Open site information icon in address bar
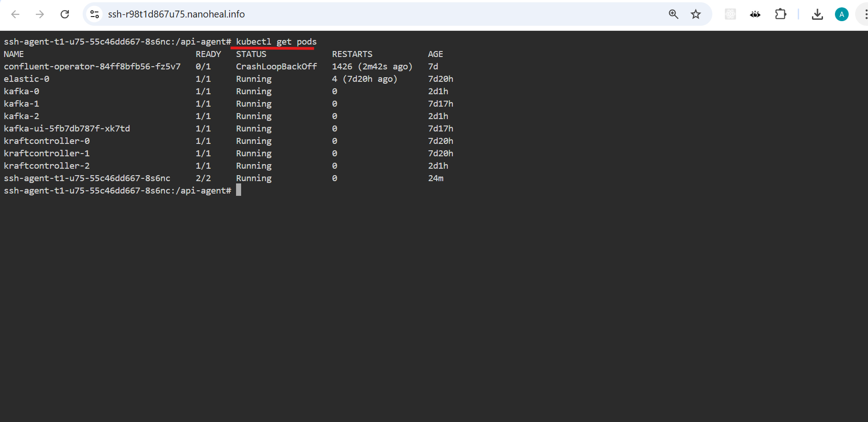868x422 pixels. point(95,14)
